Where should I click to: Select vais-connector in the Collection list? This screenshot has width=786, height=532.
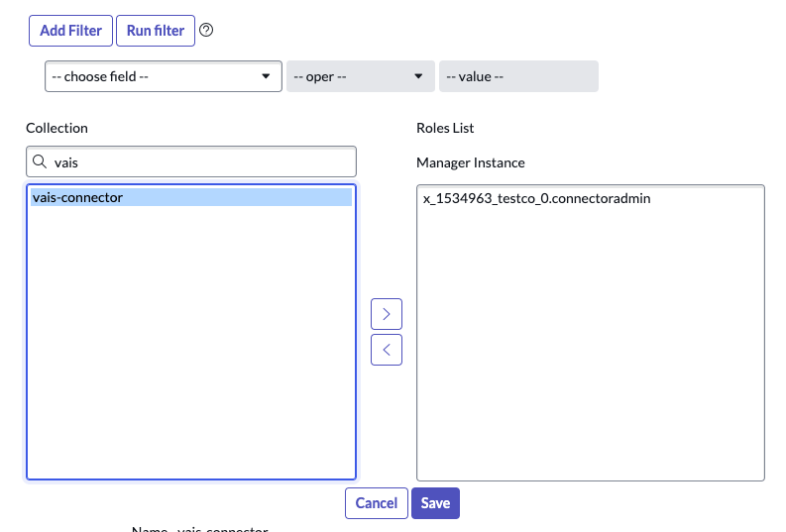coord(78,197)
